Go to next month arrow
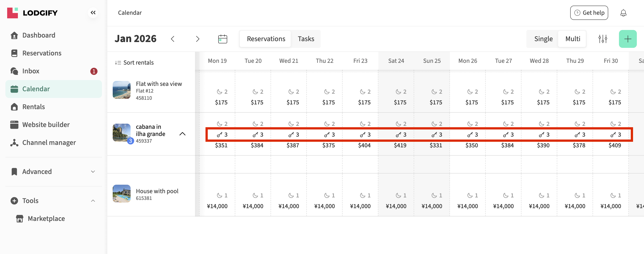The height and width of the screenshot is (254, 644). (197, 39)
